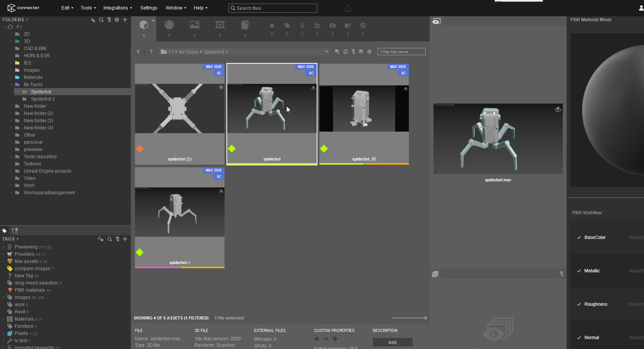Click the green status diamond on spiderbot-1
This screenshot has width=644, height=349.
(x=140, y=252)
